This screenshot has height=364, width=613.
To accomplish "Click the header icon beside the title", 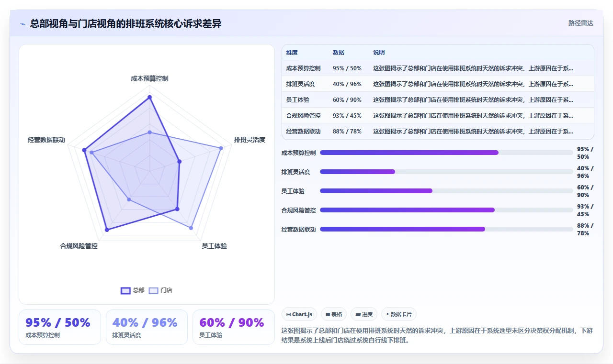I will point(23,24).
